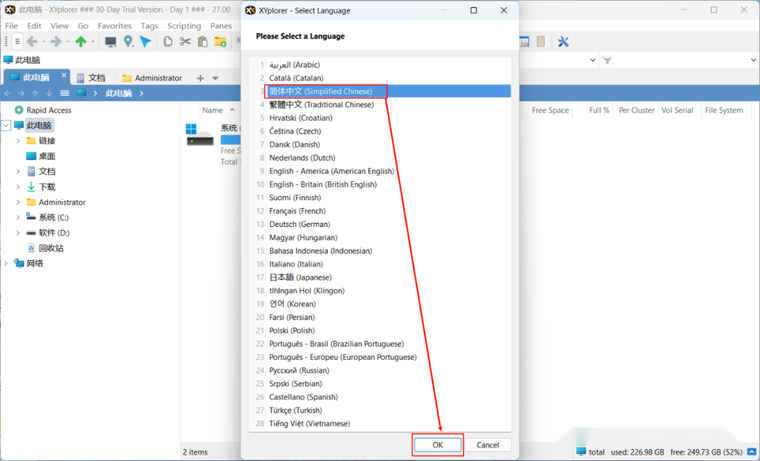This screenshot has height=461, width=760.
Task: Collapse the 此电脑 tree node
Action: [x=6, y=126]
